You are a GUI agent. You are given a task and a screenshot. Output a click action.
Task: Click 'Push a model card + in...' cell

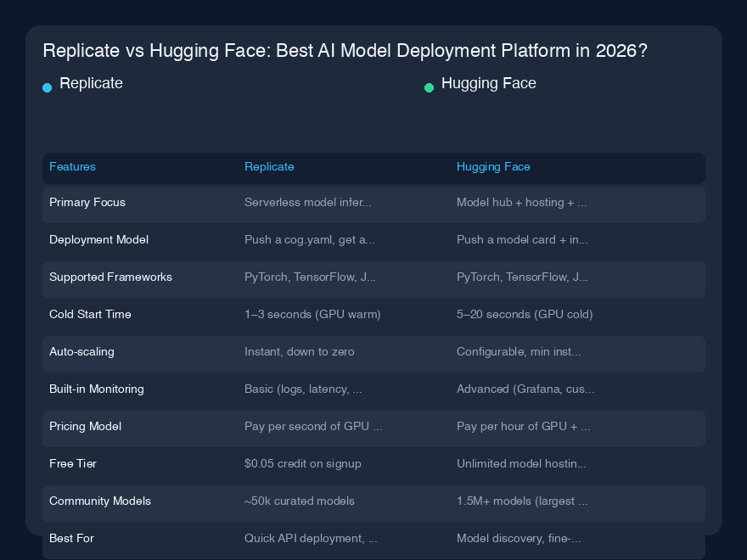522,239
